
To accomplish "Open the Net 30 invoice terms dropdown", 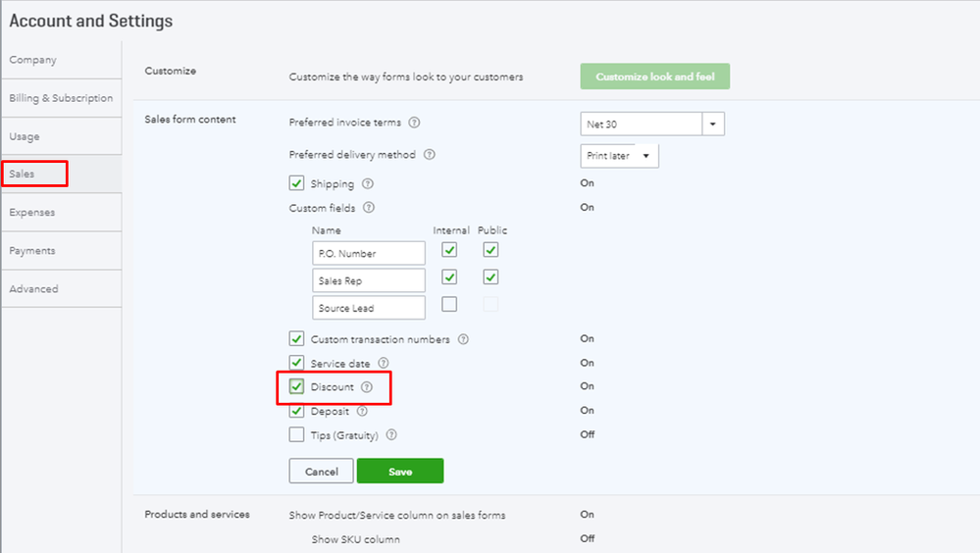I will pos(713,125).
